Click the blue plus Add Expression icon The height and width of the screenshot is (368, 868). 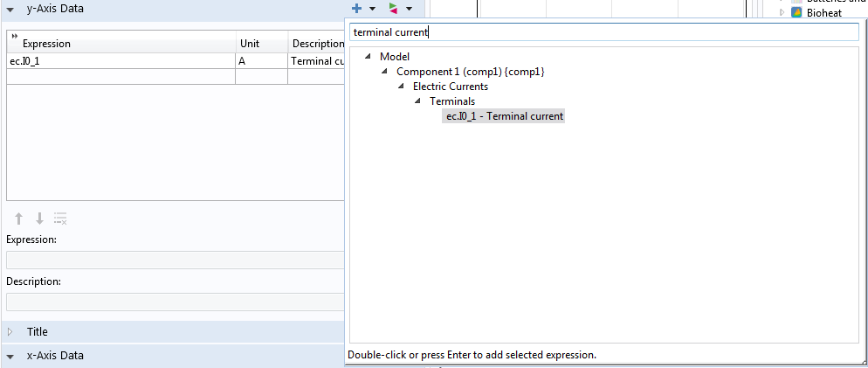click(356, 8)
